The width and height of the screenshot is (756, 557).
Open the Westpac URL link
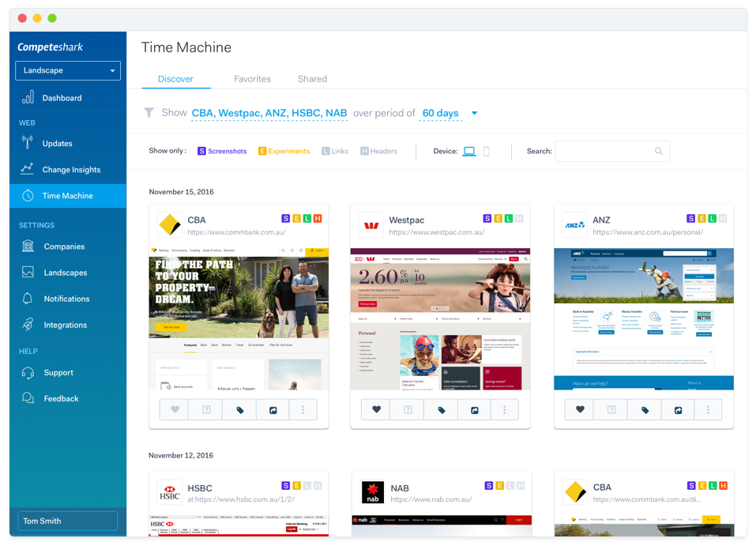tap(437, 232)
